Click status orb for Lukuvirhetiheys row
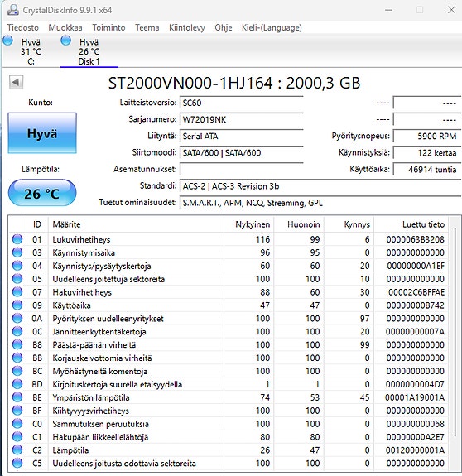 coord(17,239)
